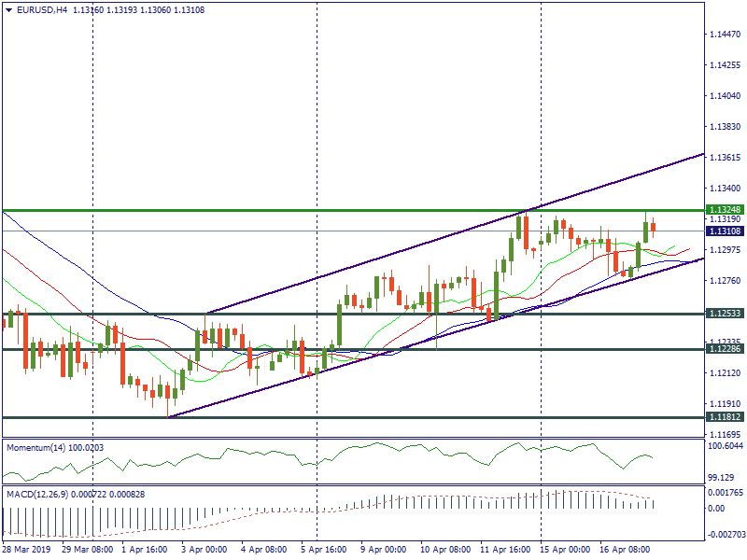Click the 100.6044 Momentum scale value
The image size is (747, 560).
(725, 446)
